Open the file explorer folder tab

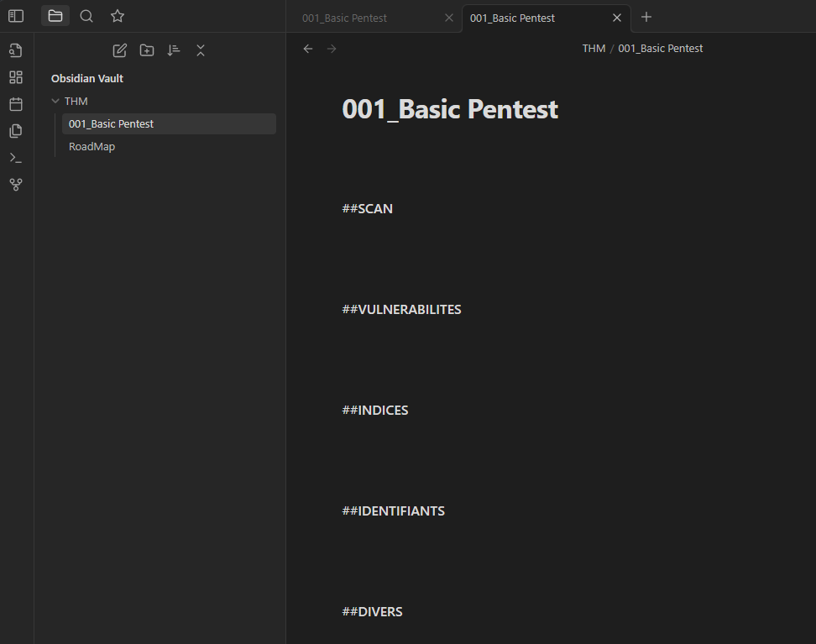(55, 16)
